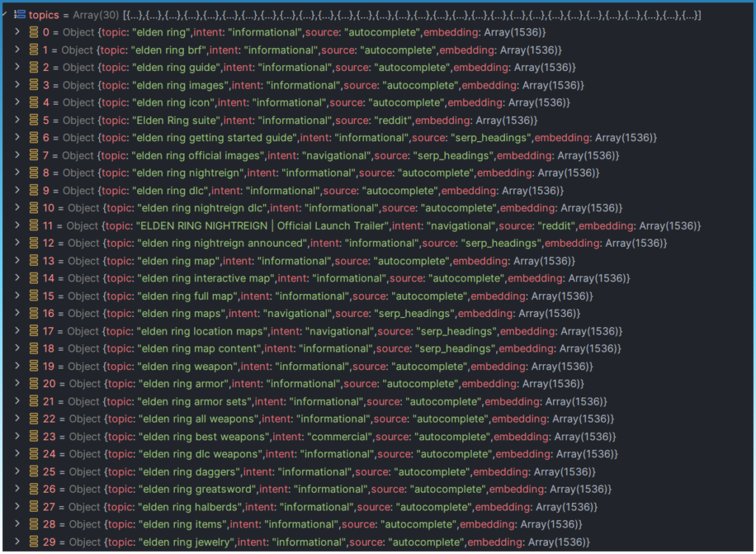Image resolution: width=756 pixels, height=554 pixels.
Task: Expand item 13 "elden ring map" chevron
Action: 18,261
